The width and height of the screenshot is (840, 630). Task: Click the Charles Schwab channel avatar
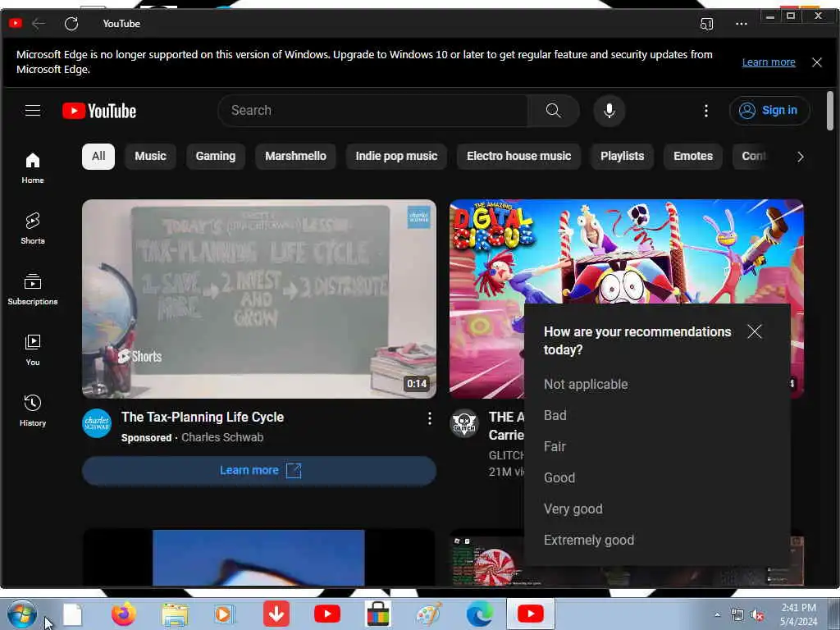click(97, 423)
